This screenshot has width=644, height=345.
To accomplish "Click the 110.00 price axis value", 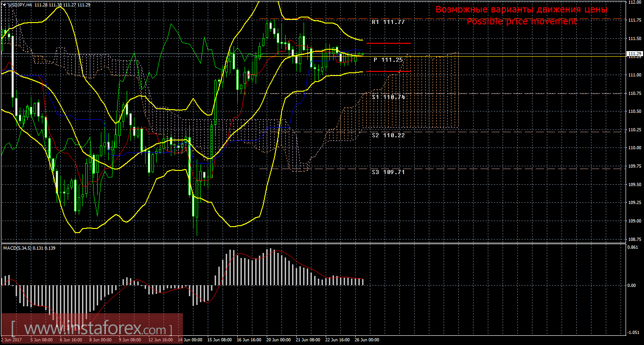I will click(x=635, y=148).
